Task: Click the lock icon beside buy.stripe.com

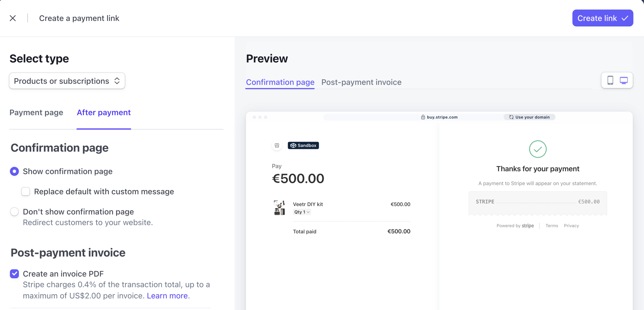Action: click(x=423, y=117)
